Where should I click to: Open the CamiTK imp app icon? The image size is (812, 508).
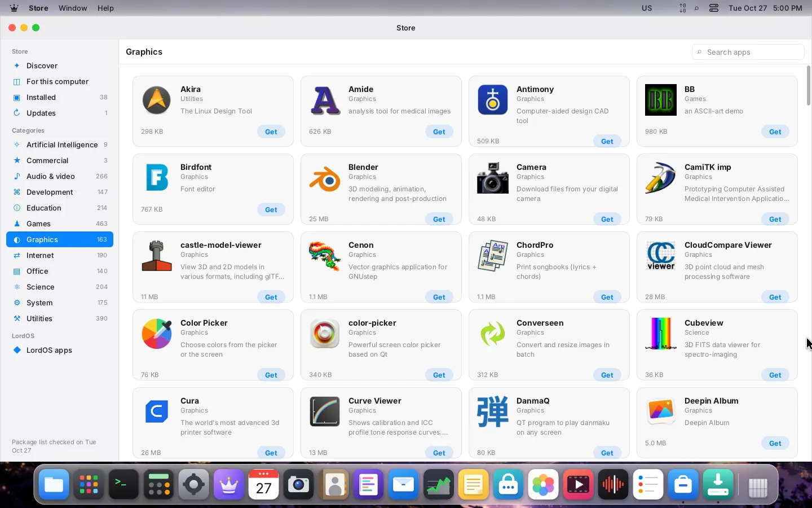(661, 178)
